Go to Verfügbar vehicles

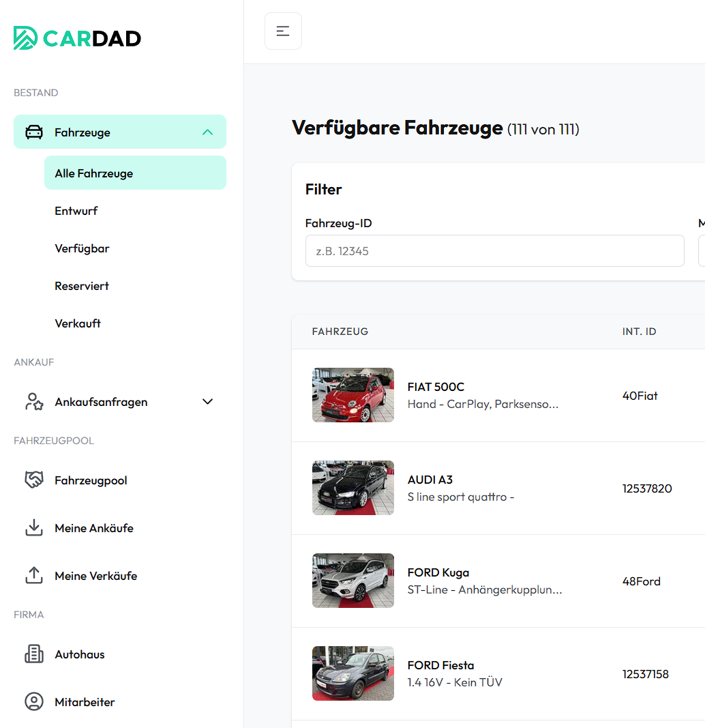pos(82,248)
